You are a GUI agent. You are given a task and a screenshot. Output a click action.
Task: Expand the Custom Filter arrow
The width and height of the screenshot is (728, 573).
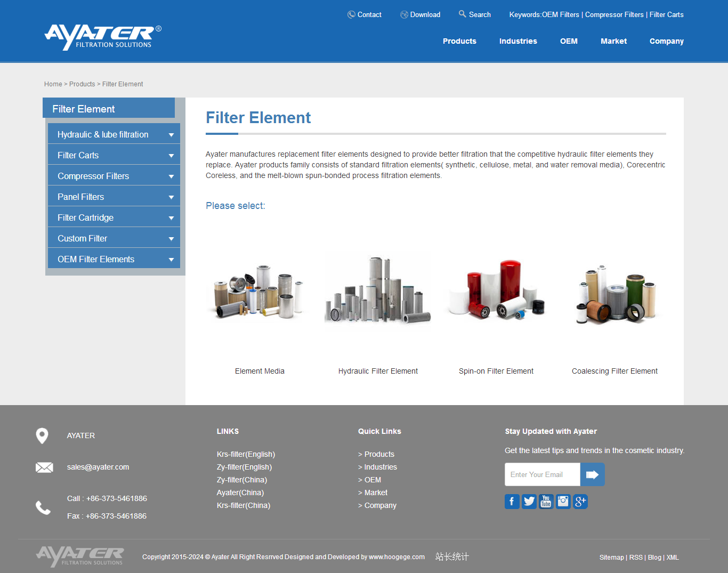click(x=171, y=239)
